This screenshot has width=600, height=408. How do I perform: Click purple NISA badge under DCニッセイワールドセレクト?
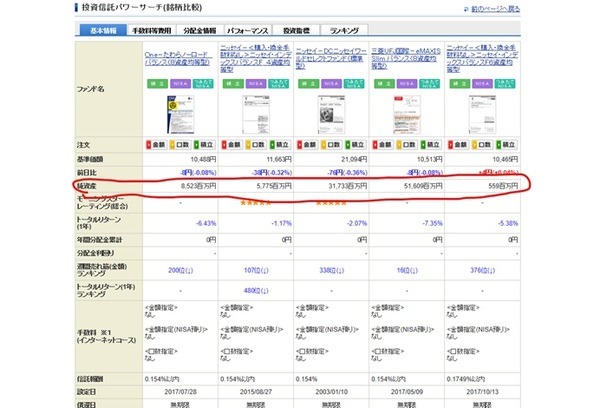tap(331, 83)
